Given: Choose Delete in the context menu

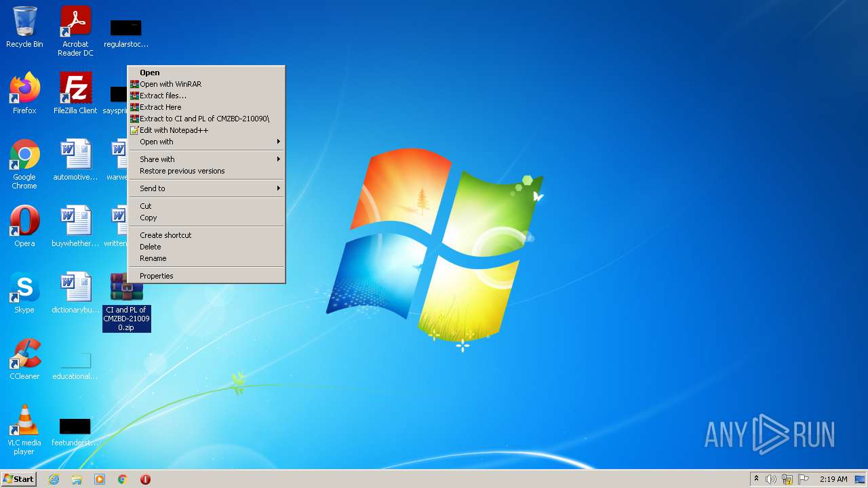Looking at the screenshot, I should [207, 247].
